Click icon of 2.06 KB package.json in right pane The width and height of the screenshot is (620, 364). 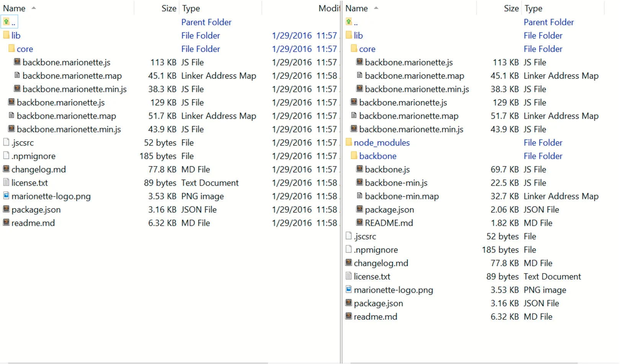(360, 209)
